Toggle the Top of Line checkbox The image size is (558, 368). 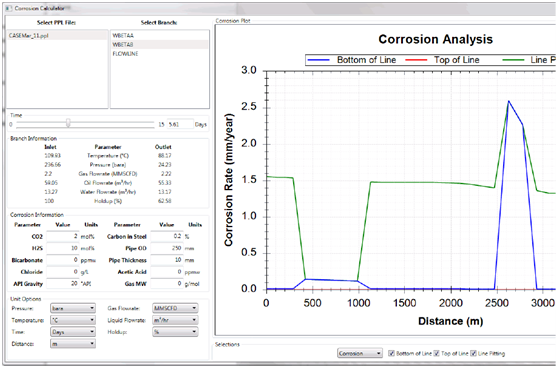pyautogui.click(x=436, y=353)
